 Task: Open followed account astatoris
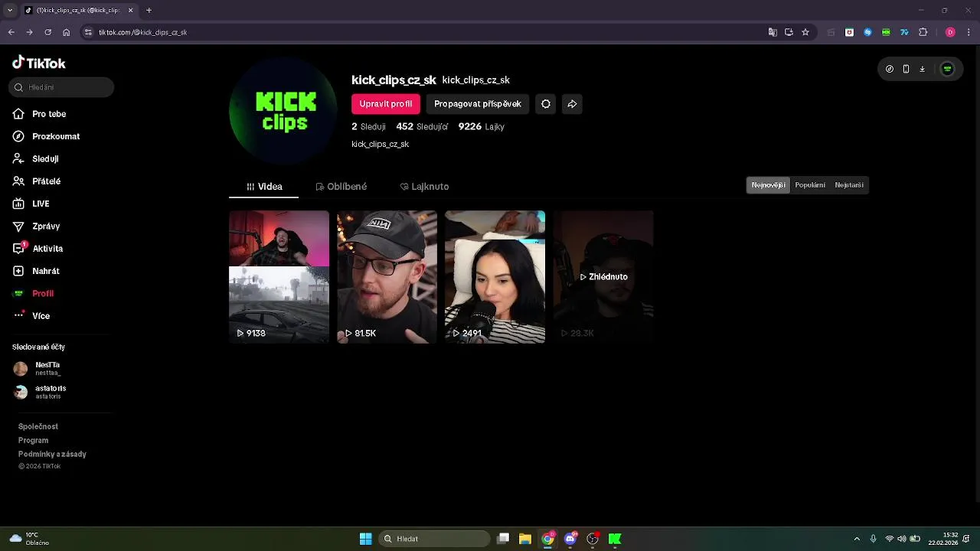point(41,392)
